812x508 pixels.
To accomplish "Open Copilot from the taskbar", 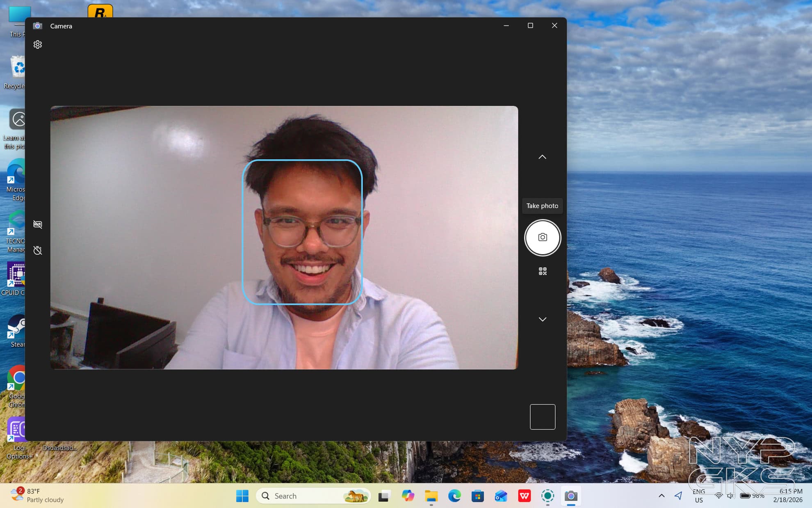I will [408, 496].
